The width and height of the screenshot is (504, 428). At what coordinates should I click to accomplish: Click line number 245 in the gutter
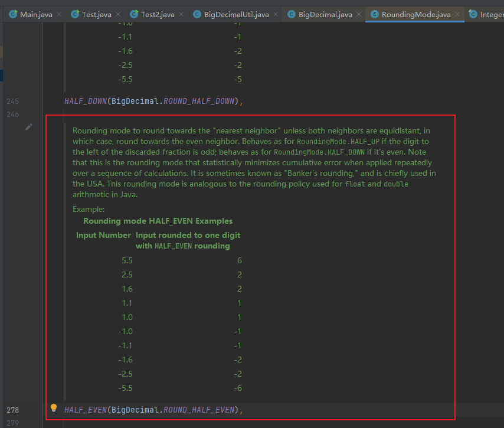click(12, 101)
